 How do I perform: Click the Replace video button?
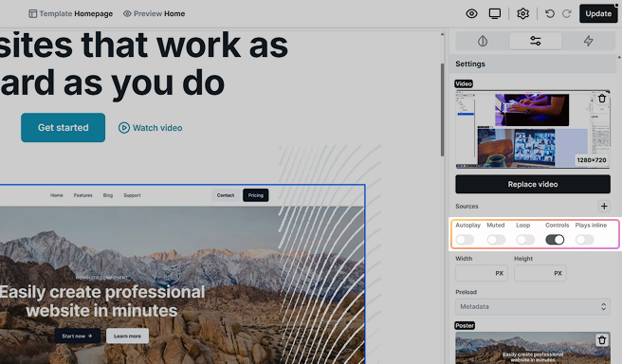pyautogui.click(x=533, y=185)
